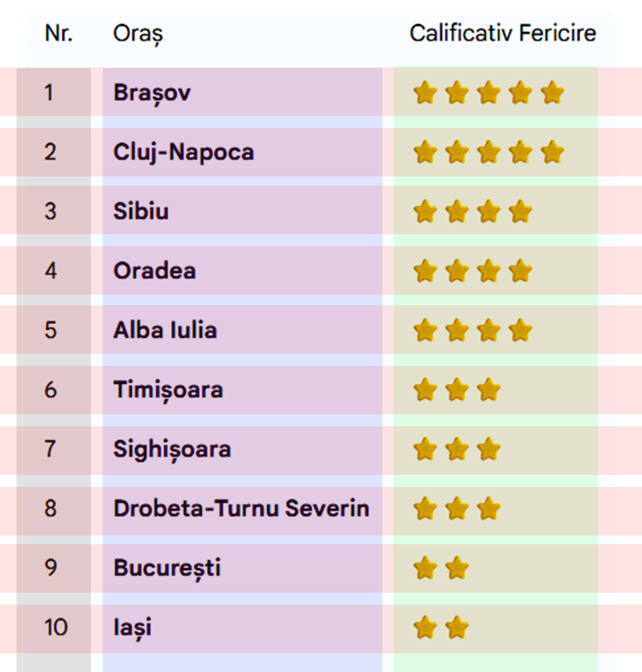Click the Nr. column header

[59, 33]
